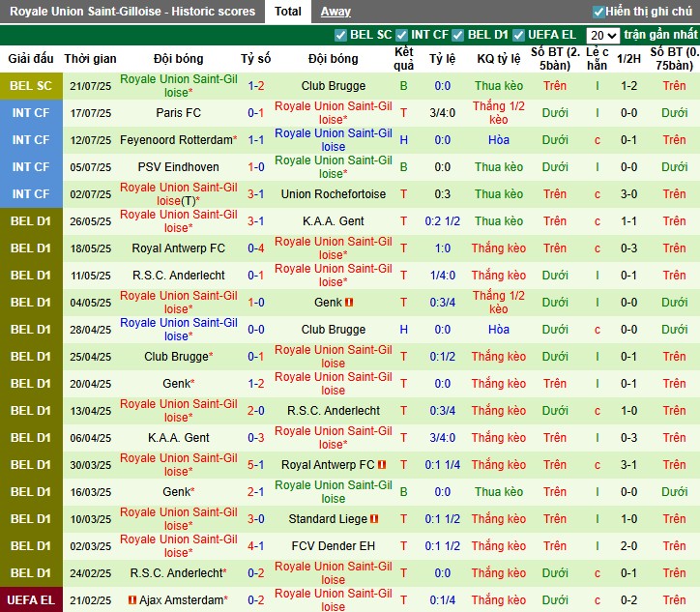Toggle the UEFA EL filter checkbox
Viewport: 700px width, 612px height.
(518, 35)
